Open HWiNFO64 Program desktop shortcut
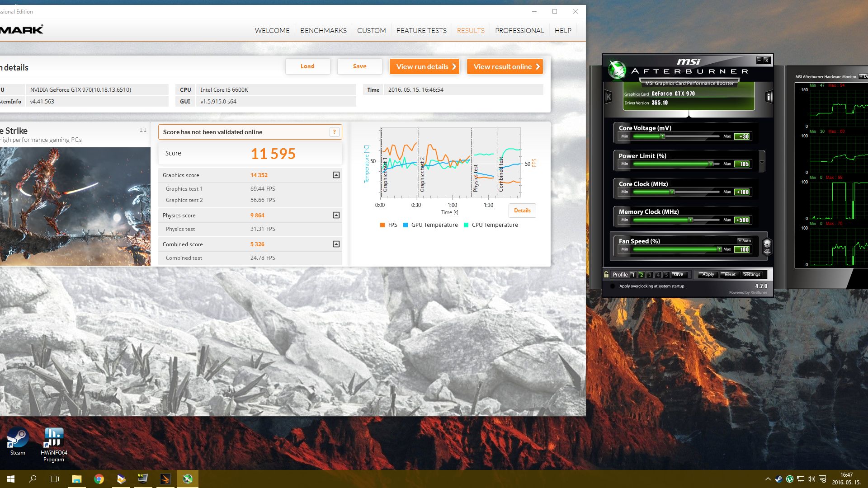The width and height of the screenshot is (868, 488). 54,445
